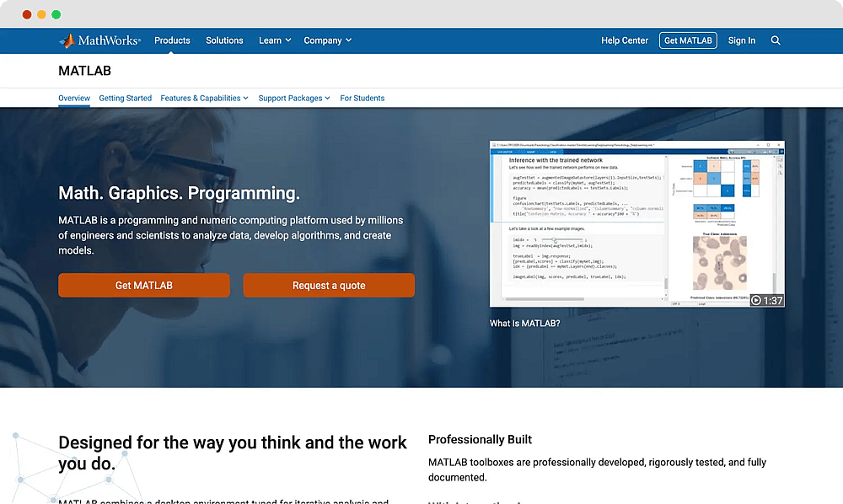Expand Support Packages dropdown
The image size is (843, 504).
[294, 99]
